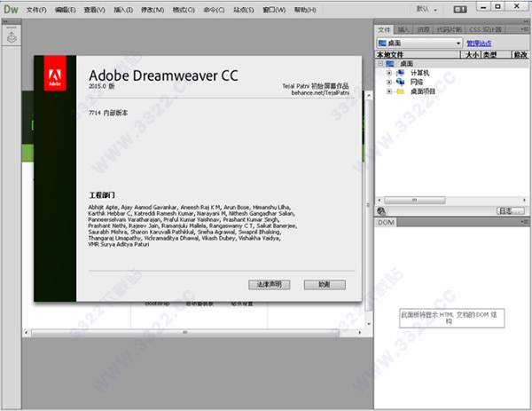Click the 日志... button in Files panel
This screenshot has width=532, height=411.
(511, 211)
